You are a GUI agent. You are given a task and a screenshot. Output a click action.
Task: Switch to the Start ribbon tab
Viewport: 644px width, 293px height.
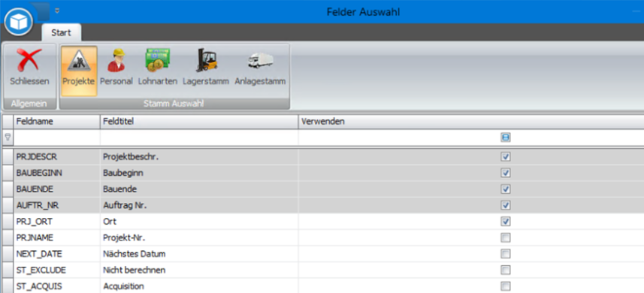[61, 32]
